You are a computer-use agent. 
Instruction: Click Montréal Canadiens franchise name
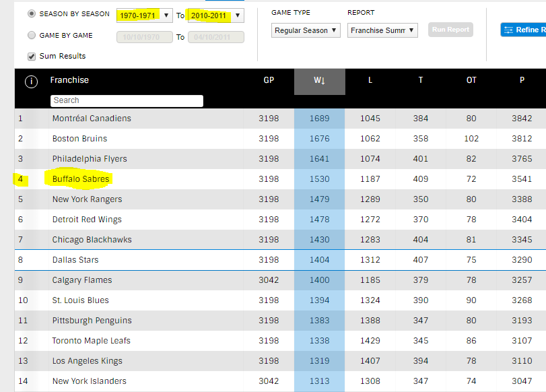(x=92, y=119)
